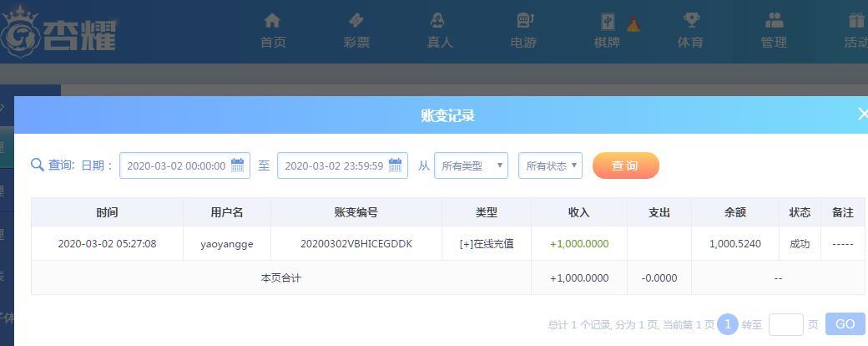
Task: Select 首页 menu label
Action: pos(273,43)
